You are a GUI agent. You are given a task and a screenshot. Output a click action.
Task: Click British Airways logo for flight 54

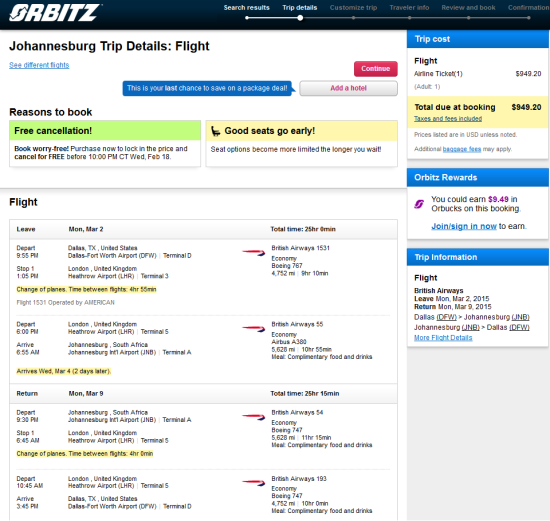pyautogui.click(x=253, y=417)
